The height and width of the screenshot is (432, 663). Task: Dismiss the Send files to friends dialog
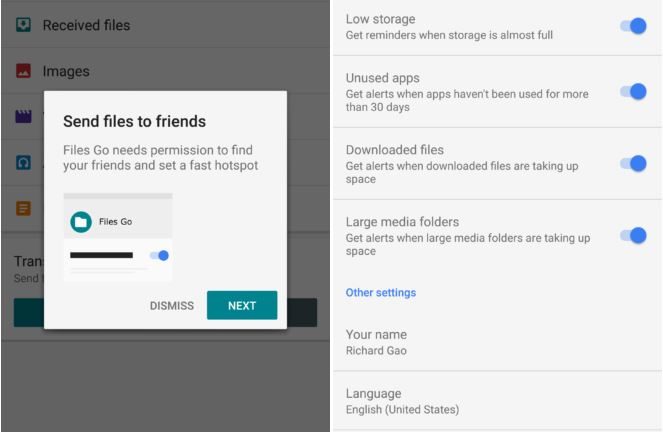coord(172,306)
